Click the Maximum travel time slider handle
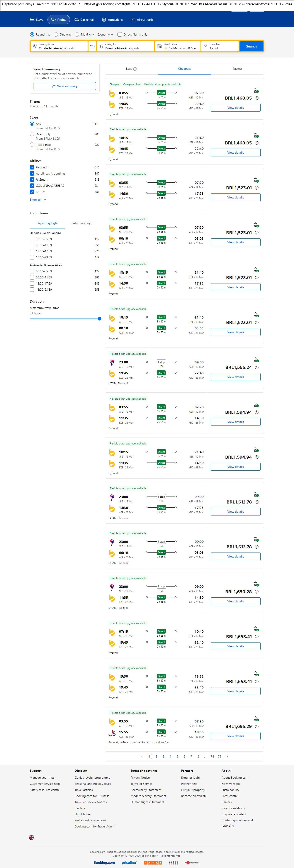Image resolution: width=294 pixels, height=868 pixels. [99, 319]
